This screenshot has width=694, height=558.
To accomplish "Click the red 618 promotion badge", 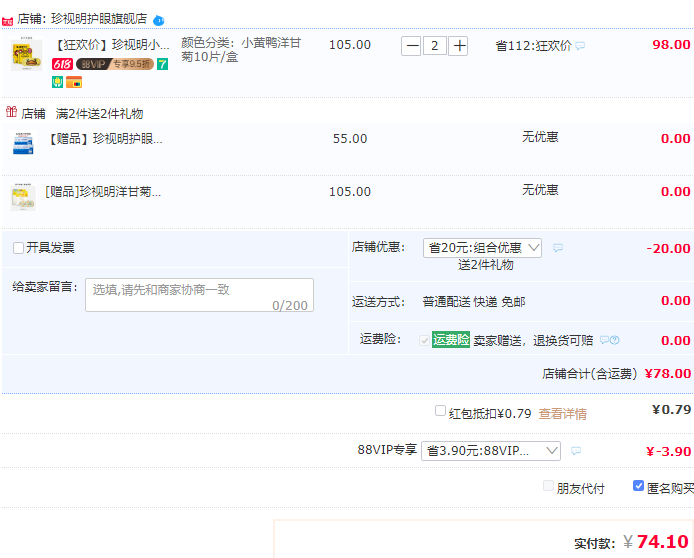I will click(62, 64).
